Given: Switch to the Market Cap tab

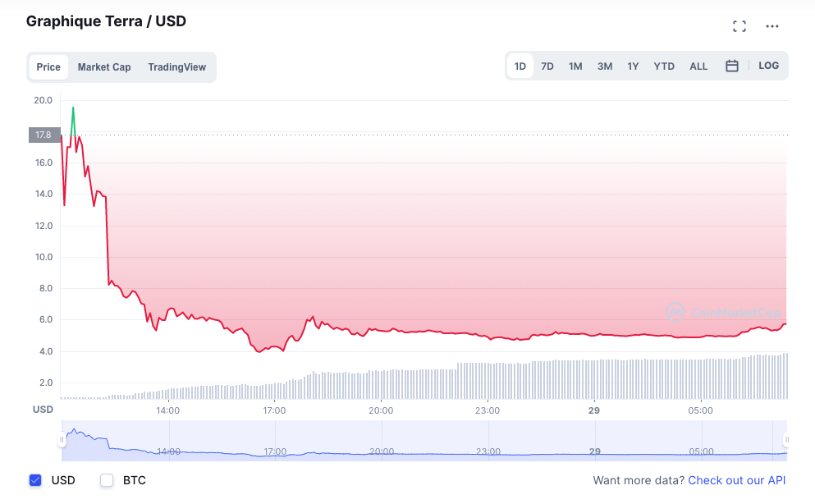Looking at the screenshot, I should pos(104,67).
